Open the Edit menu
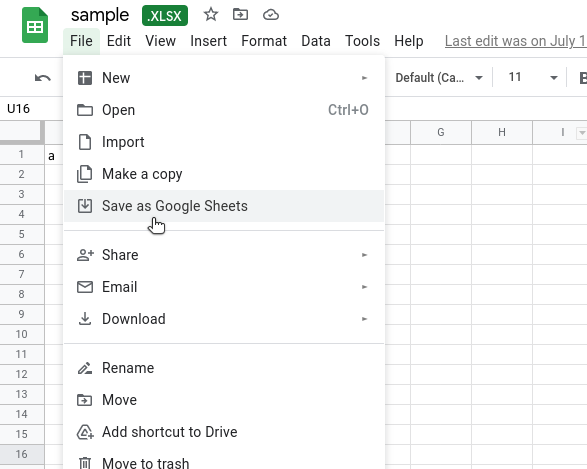This screenshot has height=469, width=587. [119, 41]
